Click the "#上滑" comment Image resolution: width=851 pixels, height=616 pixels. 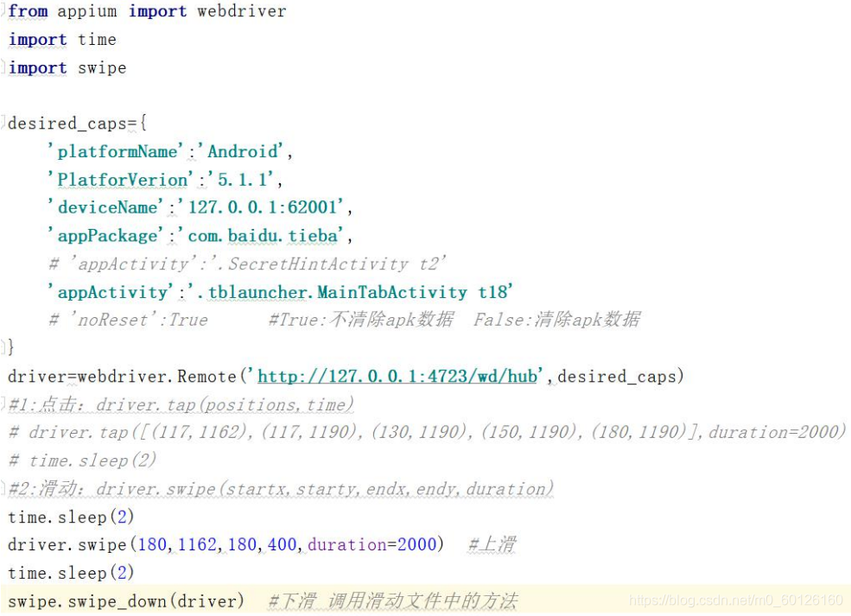click(x=492, y=544)
